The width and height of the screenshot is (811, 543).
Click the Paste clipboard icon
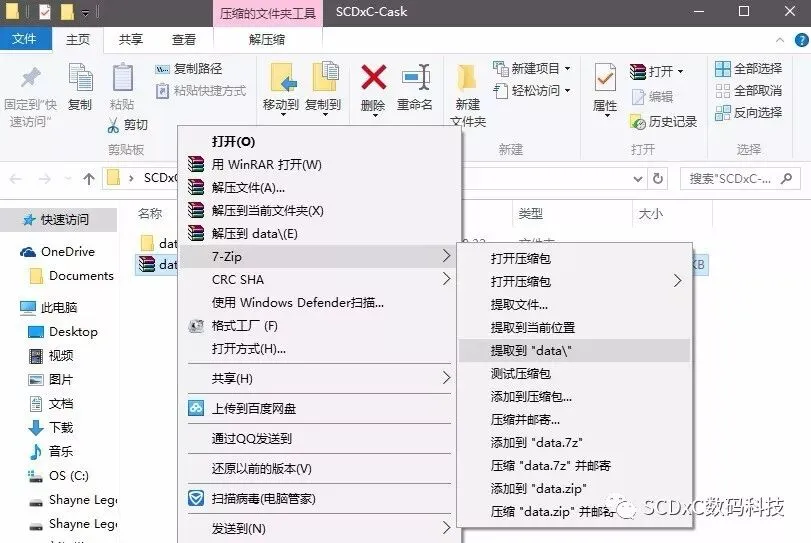tap(123, 78)
